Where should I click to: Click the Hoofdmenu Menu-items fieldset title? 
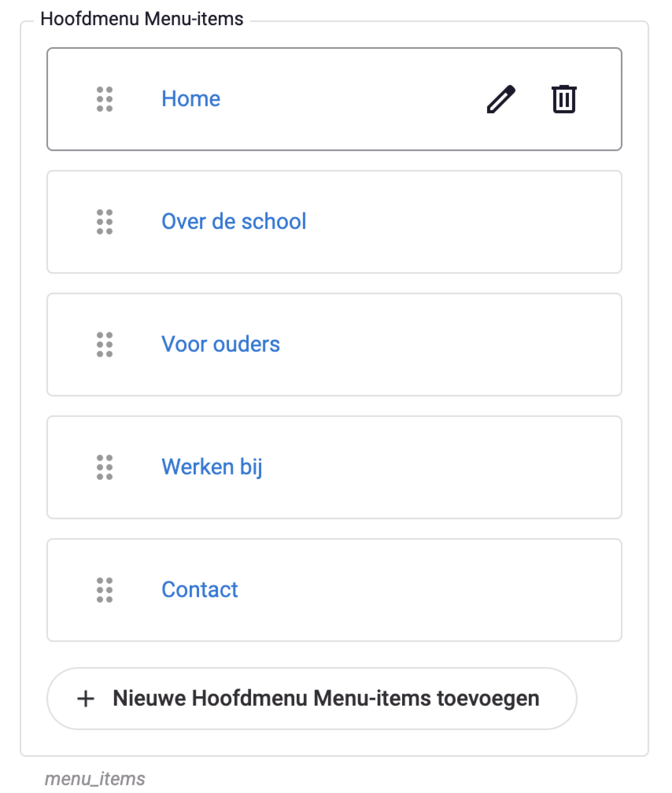[x=142, y=19]
